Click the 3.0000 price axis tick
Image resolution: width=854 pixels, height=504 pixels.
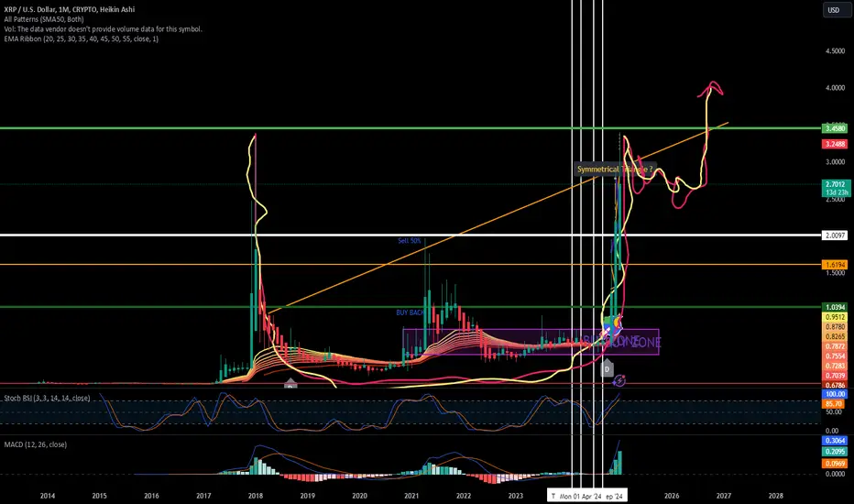click(835, 162)
